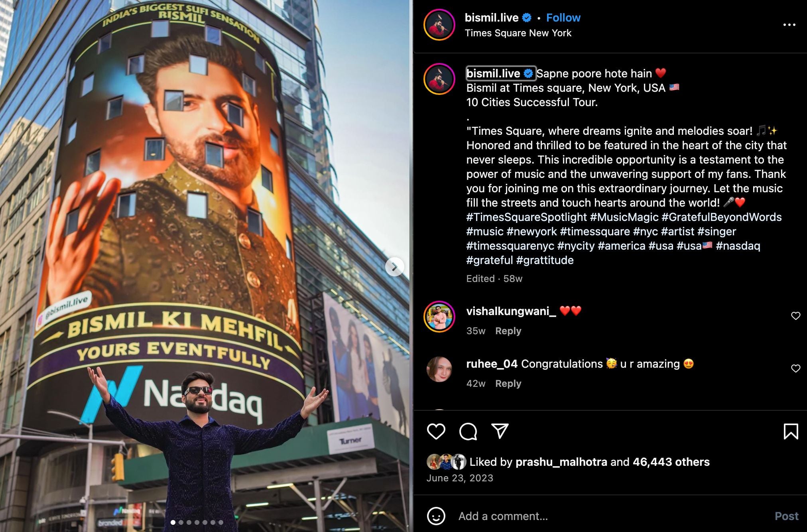The image size is (807, 532).
Task: Save post with bookmark icon
Action: [791, 432]
